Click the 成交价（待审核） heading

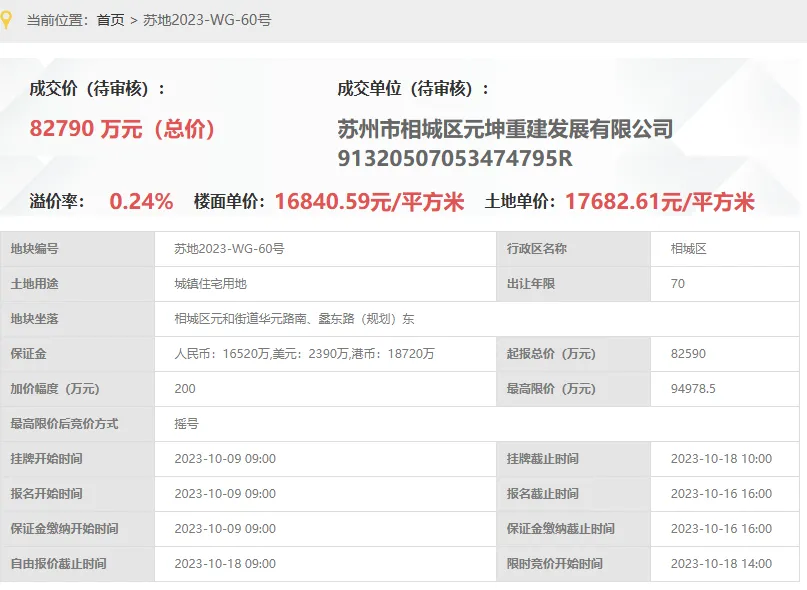pyautogui.click(x=97, y=89)
